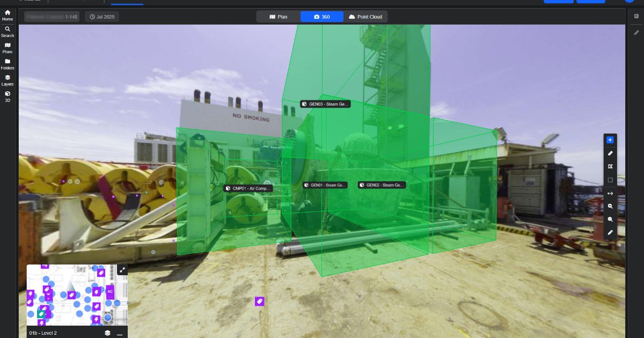Switch to the Point Cloud tab
The image size is (644, 338).
(365, 17)
